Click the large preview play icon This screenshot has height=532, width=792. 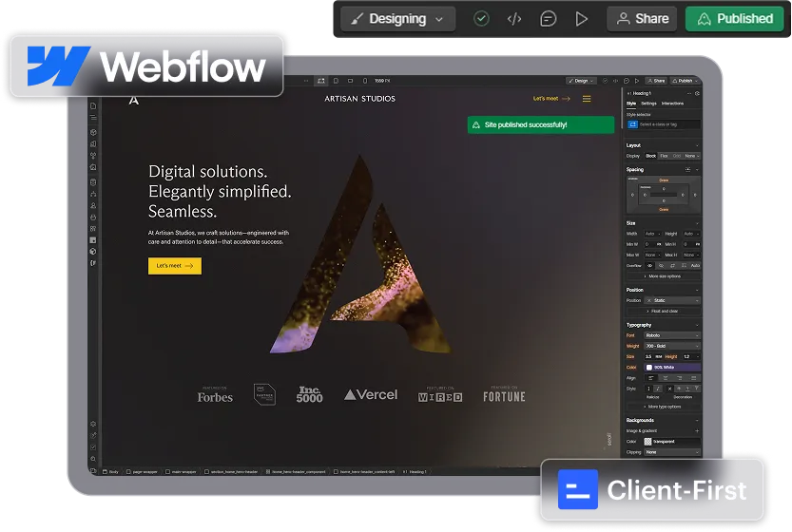click(x=581, y=19)
